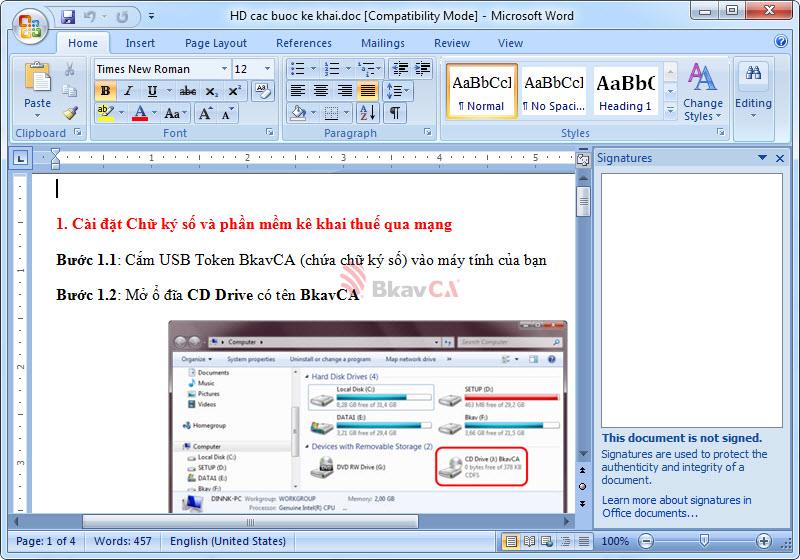This screenshot has height=560, width=800.
Task: Toggle Italic formatting
Action: (x=128, y=91)
